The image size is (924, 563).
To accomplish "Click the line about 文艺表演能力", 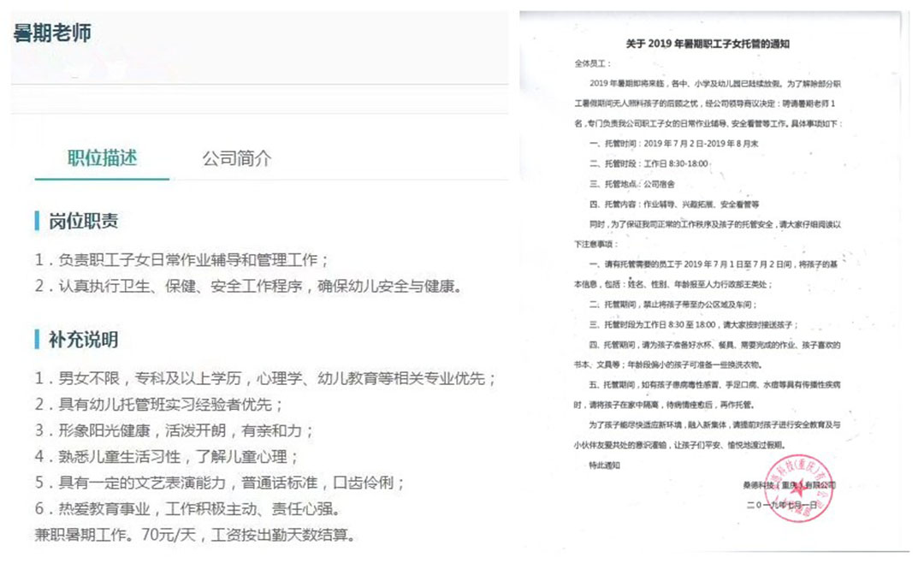I will pyautogui.click(x=220, y=483).
